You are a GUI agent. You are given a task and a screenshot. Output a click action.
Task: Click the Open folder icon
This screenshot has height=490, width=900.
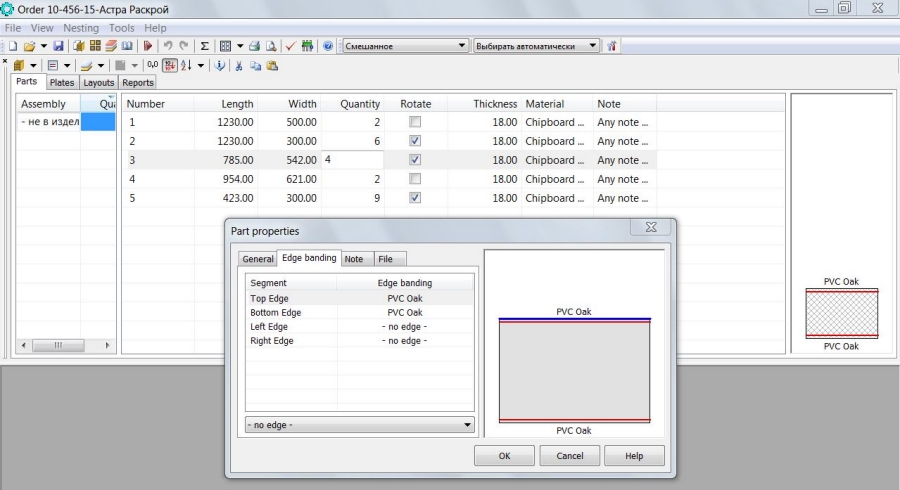(29, 46)
